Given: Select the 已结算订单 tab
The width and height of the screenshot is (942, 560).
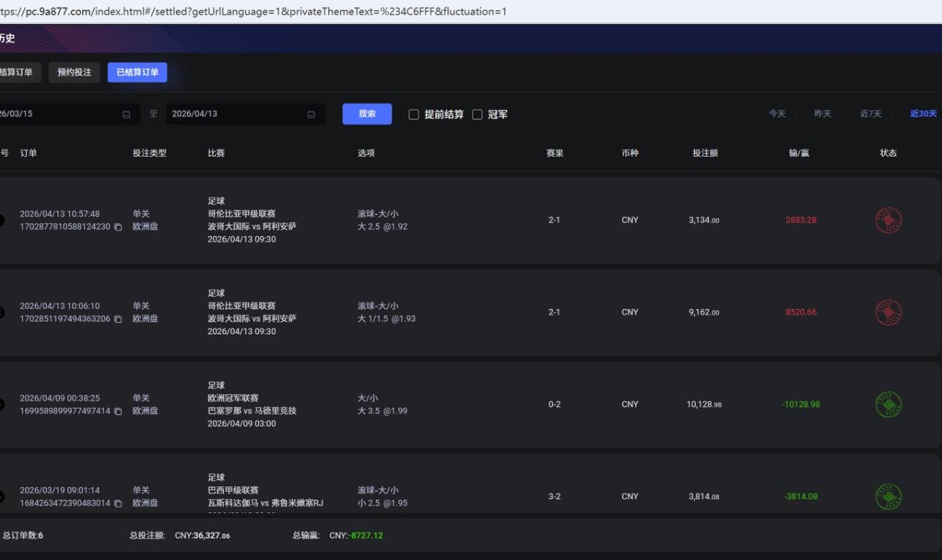Looking at the screenshot, I should (x=137, y=71).
